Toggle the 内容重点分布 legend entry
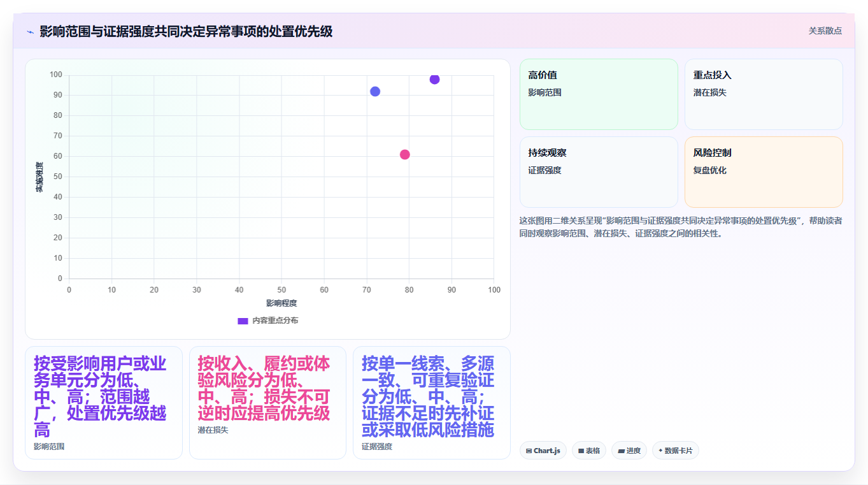The image size is (868, 485). point(267,321)
